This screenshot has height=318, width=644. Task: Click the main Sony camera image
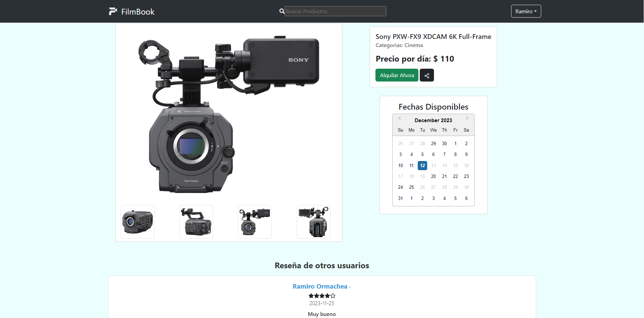229,115
